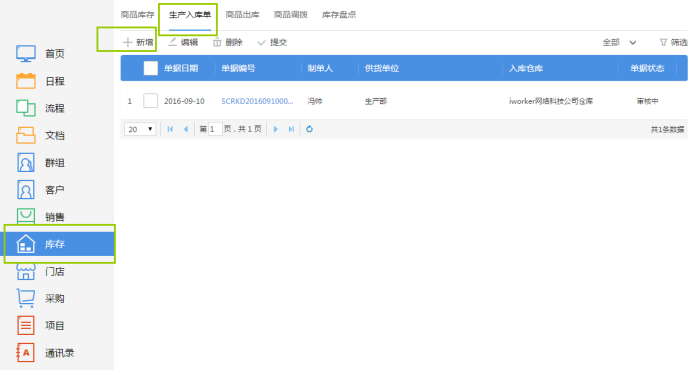
Task: Open the 群组 group icon
Action: (26, 163)
